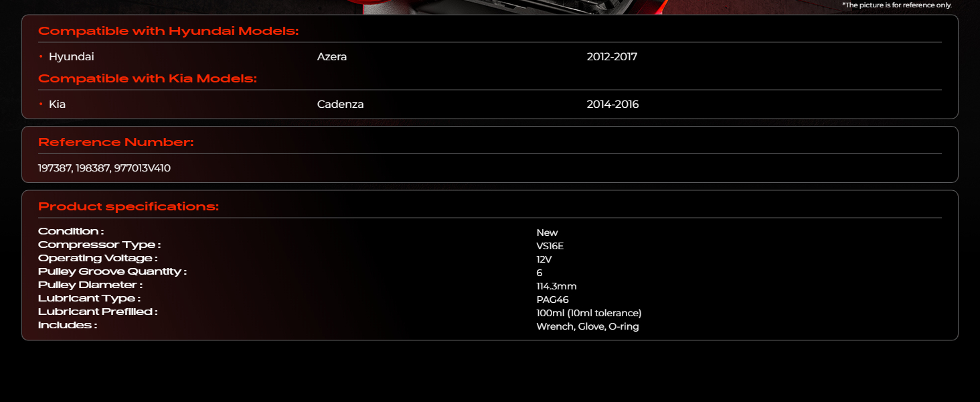Screen dimensions: 980x402
Task: Click the 'Cadenza' model name
Action: coord(341,105)
